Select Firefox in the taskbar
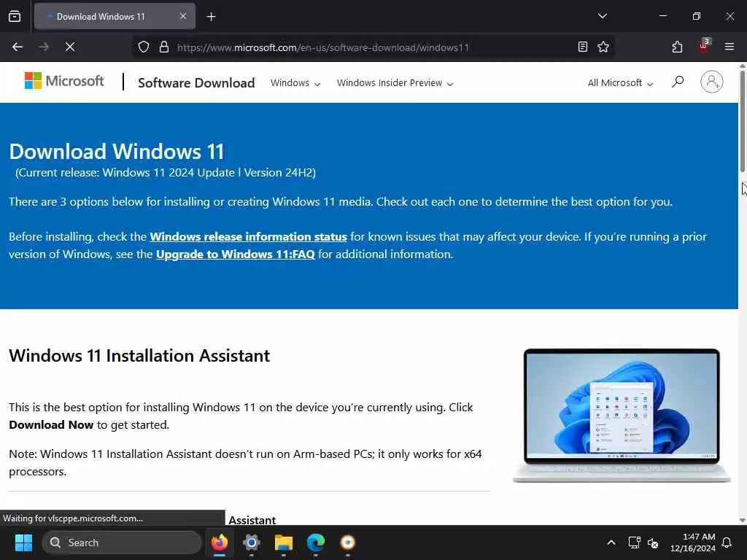This screenshot has height=560, width=747. pos(220,542)
